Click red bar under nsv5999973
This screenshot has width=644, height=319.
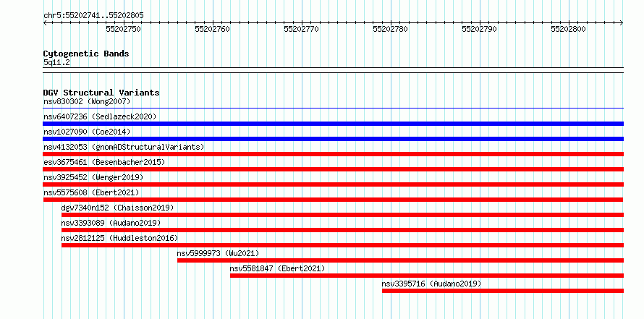[400, 260]
